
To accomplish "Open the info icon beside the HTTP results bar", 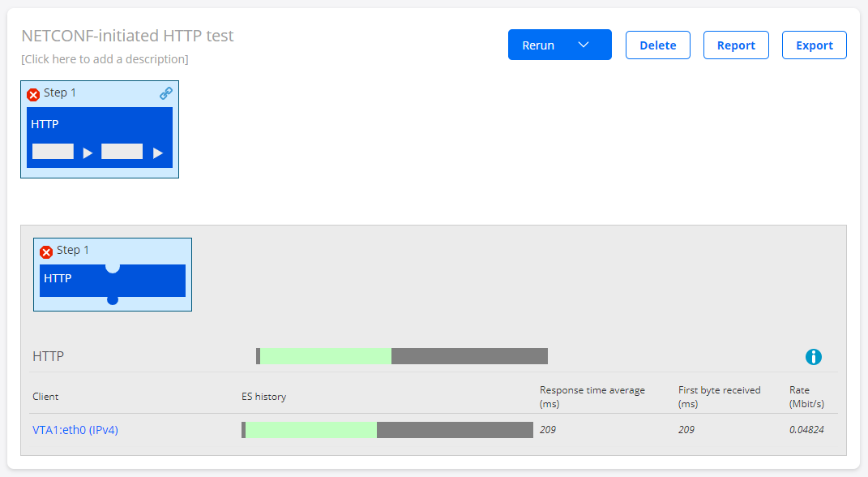I will coord(813,357).
